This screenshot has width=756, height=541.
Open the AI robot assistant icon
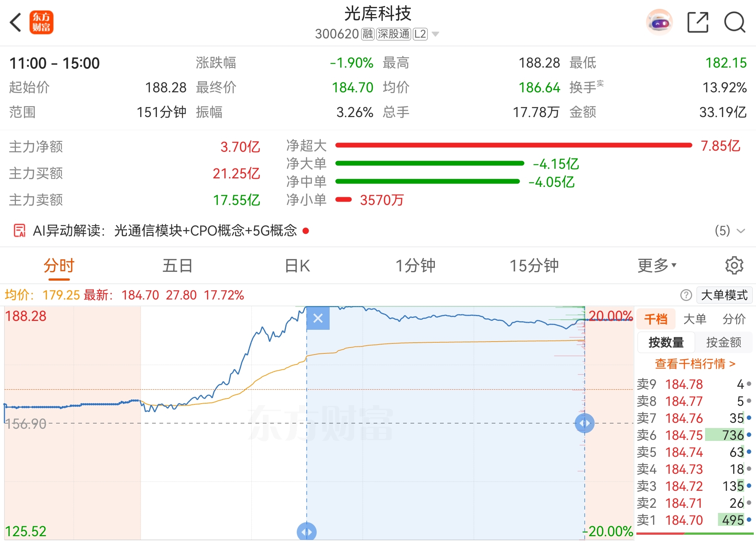click(659, 23)
